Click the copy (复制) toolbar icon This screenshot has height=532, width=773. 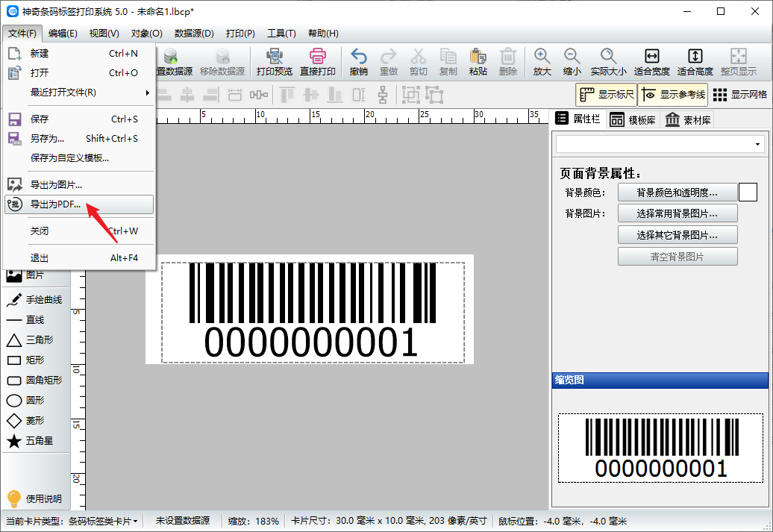pyautogui.click(x=448, y=62)
